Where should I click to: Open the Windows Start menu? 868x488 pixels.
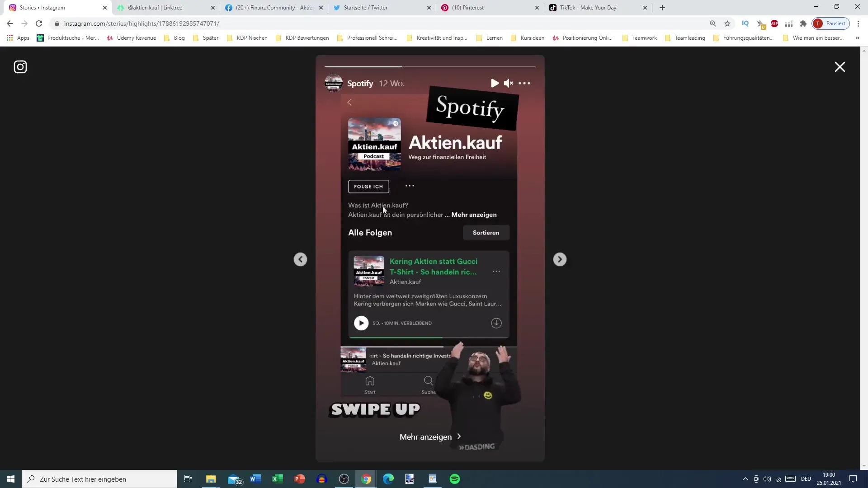11,479
